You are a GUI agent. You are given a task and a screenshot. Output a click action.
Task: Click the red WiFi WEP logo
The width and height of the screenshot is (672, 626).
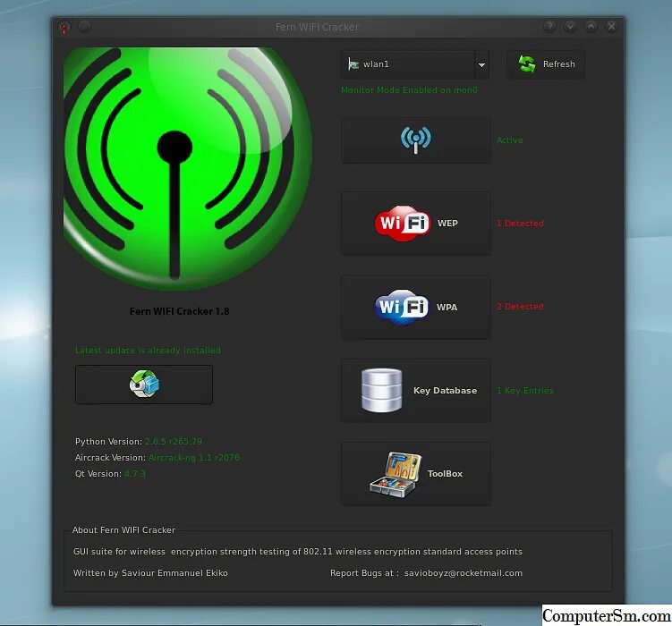[403, 223]
